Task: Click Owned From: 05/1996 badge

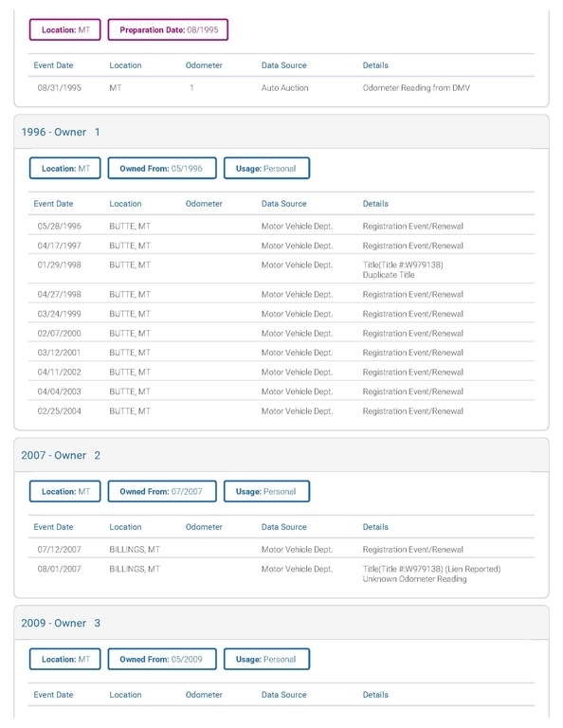Action: coord(162,168)
